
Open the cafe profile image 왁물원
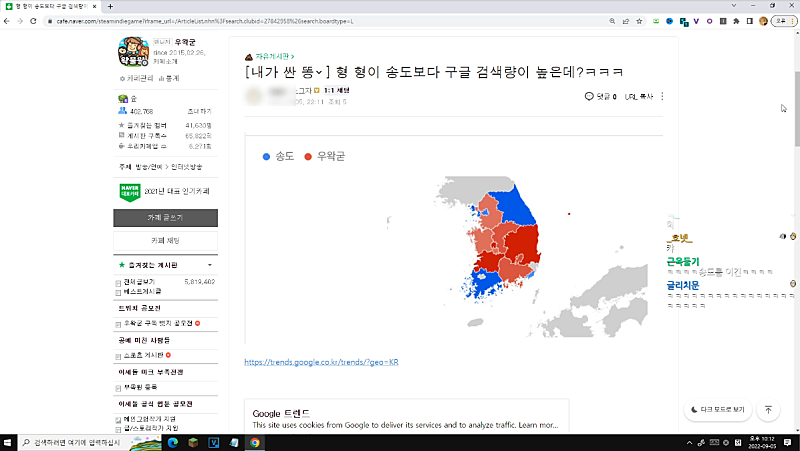tap(133, 52)
